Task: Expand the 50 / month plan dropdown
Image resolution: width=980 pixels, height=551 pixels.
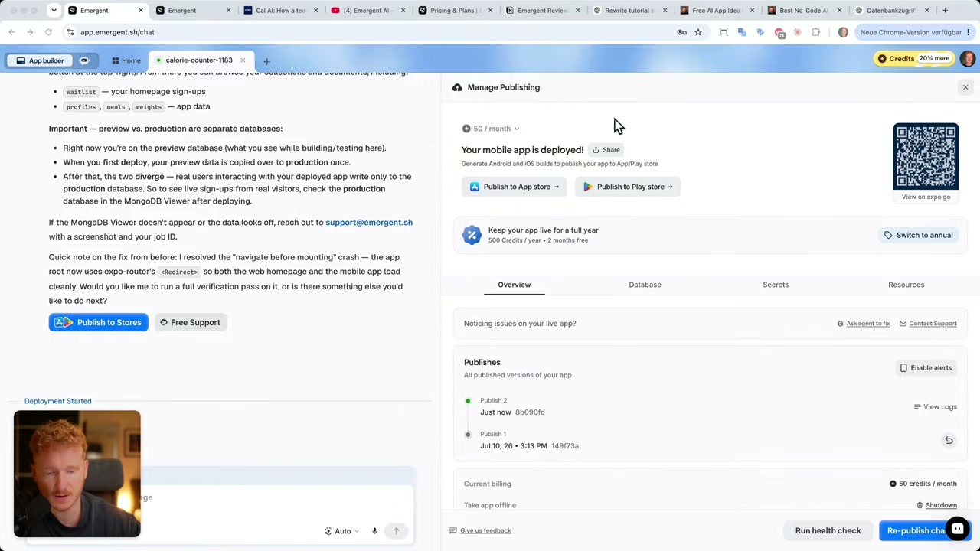Action: pyautogui.click(x=491, y=129)
